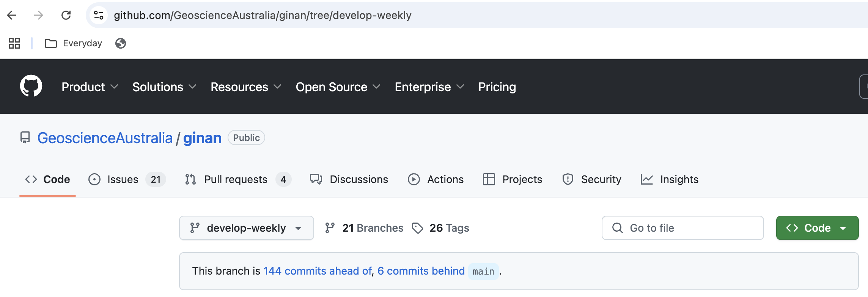The height and width of the screenshot is (297, 868).
Task: Click the main branch label
Action: click(483, 272)
